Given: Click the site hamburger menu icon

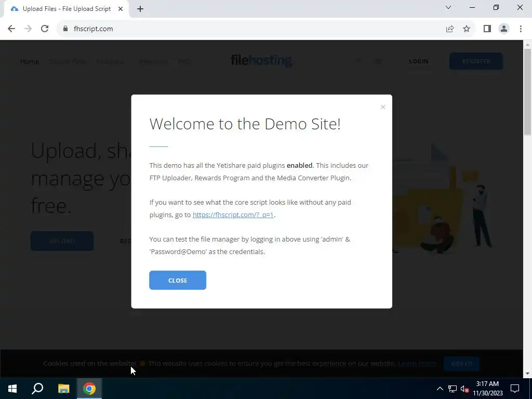Looking at the screenshot, I should (x=378, y=61).
